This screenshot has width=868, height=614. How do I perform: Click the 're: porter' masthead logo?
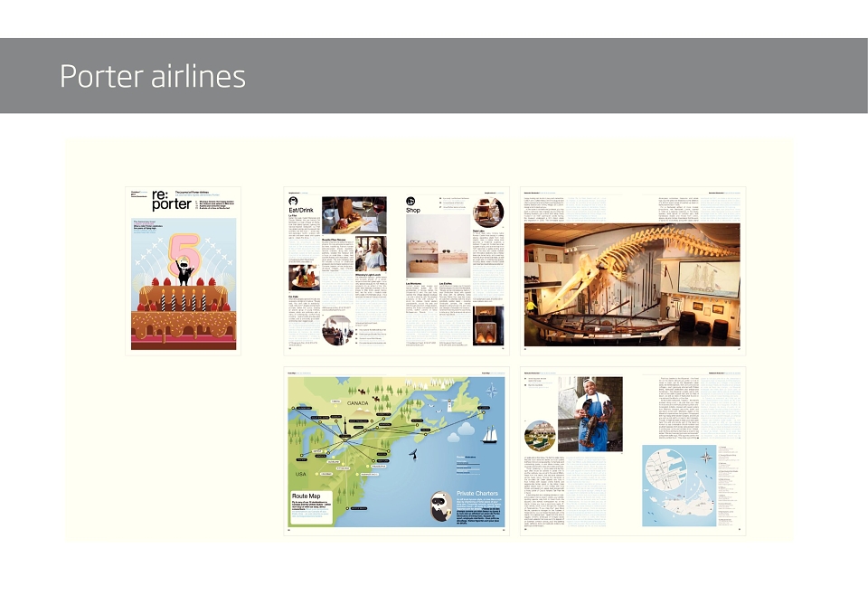point(171,201)
